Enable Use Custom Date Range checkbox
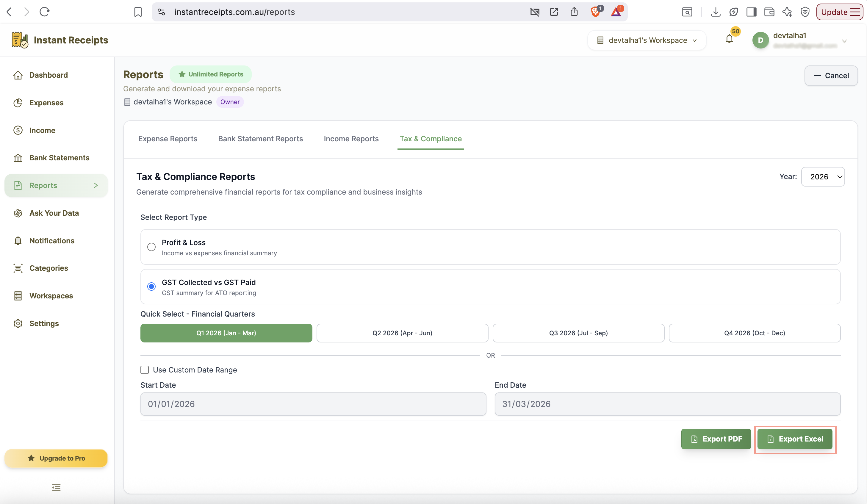 [x=145, y=370]
